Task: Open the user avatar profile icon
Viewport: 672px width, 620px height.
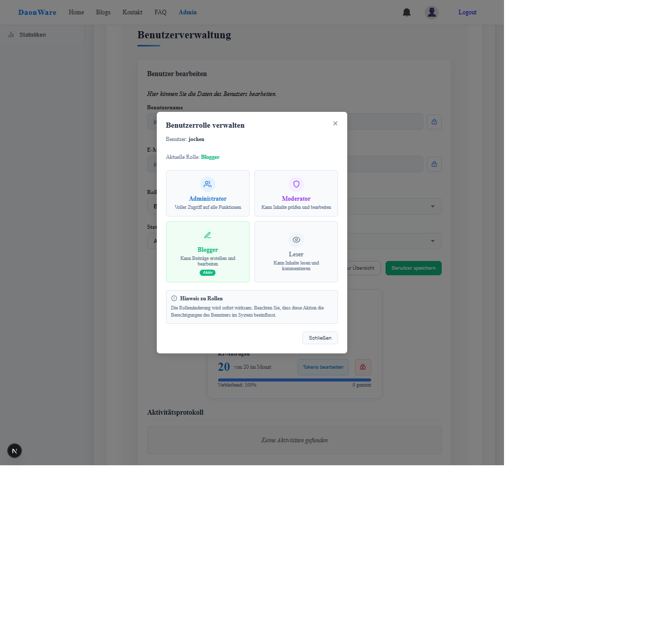Action: [x=431, y=12]
